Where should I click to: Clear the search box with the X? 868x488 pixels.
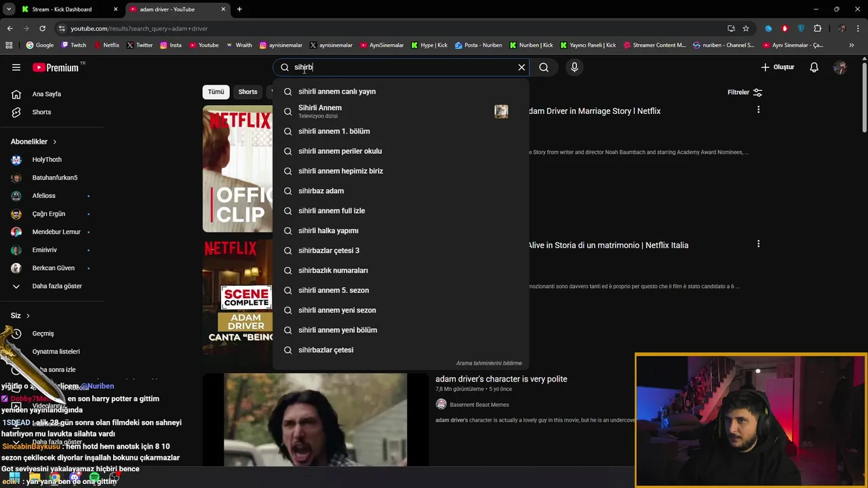(521, 67)
